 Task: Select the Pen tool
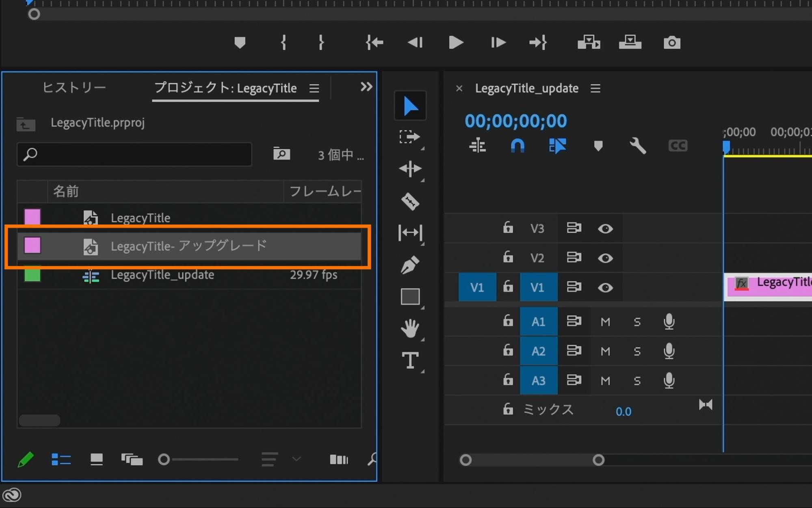(x=410, y=265)
